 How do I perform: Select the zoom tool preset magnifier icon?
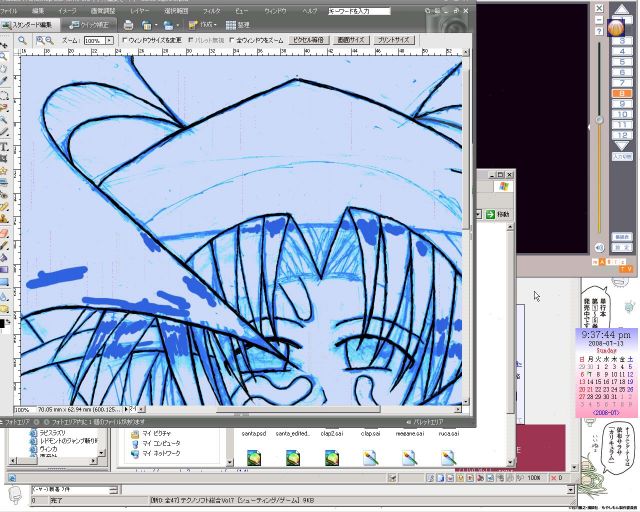click(22, 40)
